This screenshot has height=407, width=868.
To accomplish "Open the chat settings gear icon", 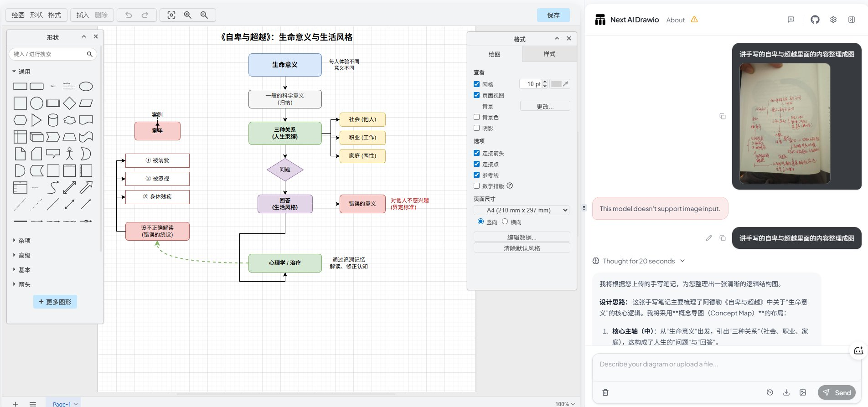I will tap(833, 20).
